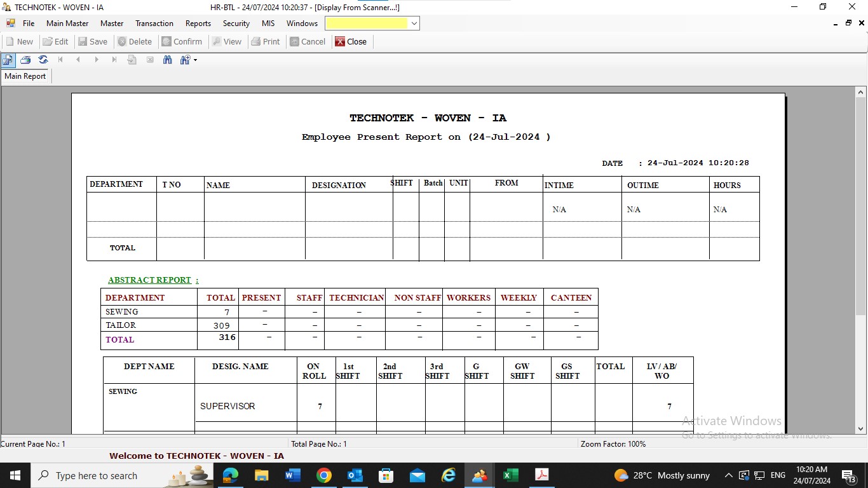
Task: Click the binoculars Find Text icon
Action: (x=168, y=60)
